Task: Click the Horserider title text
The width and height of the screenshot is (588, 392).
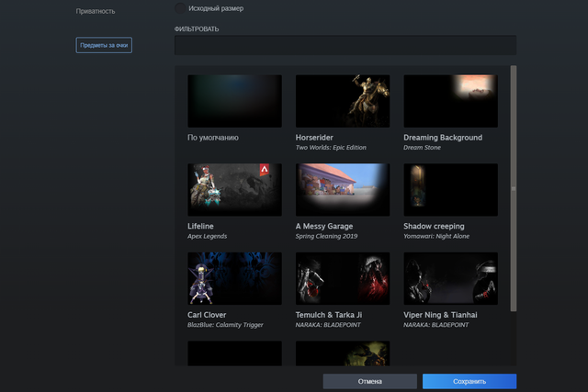Action: click(x=314, y=138)
